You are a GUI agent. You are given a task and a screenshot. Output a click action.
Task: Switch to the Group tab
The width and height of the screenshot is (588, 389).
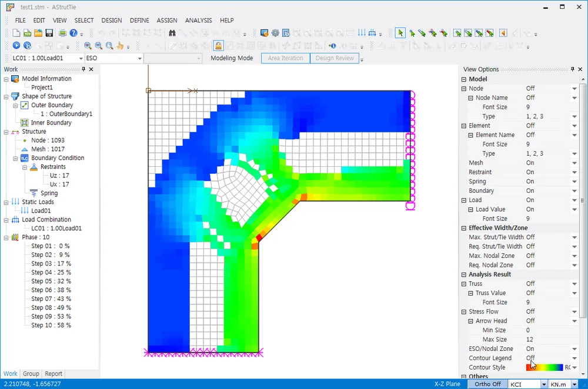pyautogui.click(x=31, y=374)
